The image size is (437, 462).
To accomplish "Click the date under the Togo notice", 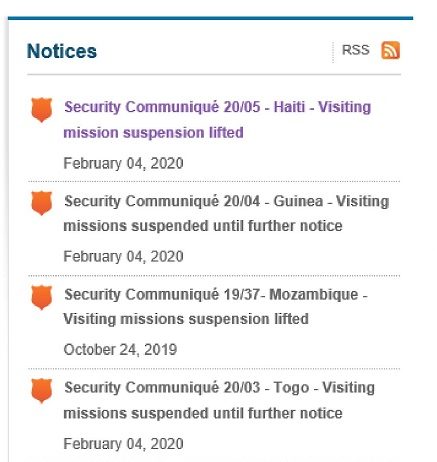I will (123, 444).
